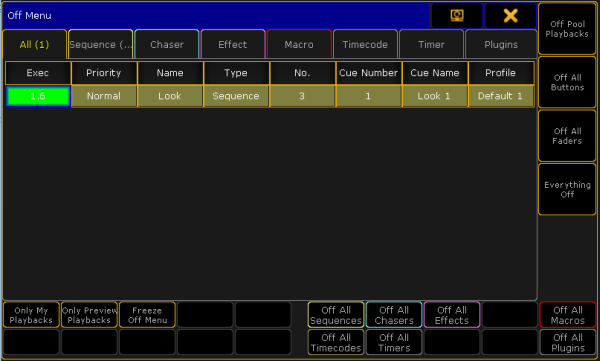600x361 pixels.
Task: Switch to the Chaser tab
Action: [167, 44]
